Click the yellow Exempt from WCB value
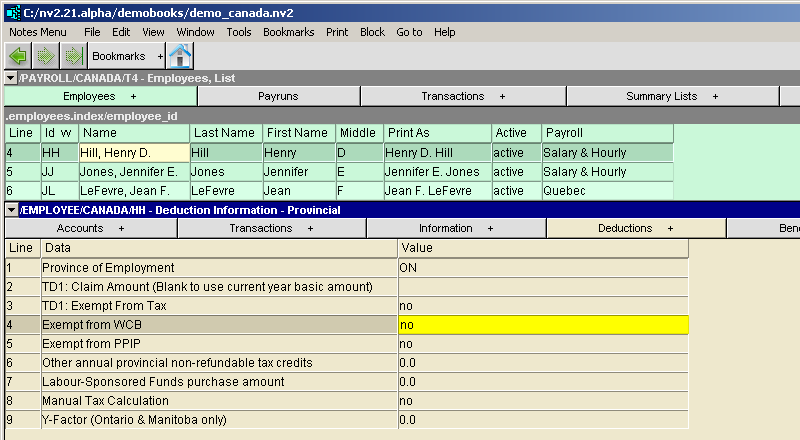The width and height of the screenshot is (800, 440). [x=543, y=325]
